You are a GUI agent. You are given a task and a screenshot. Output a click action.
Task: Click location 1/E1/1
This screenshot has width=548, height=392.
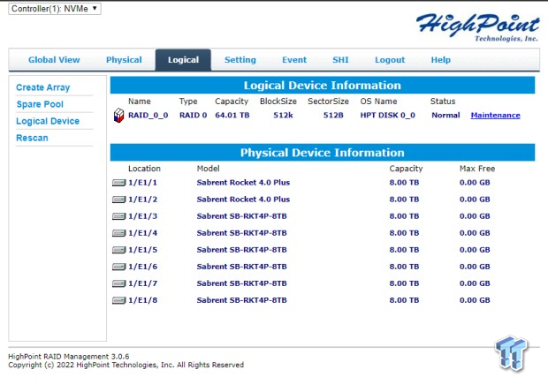142,183
